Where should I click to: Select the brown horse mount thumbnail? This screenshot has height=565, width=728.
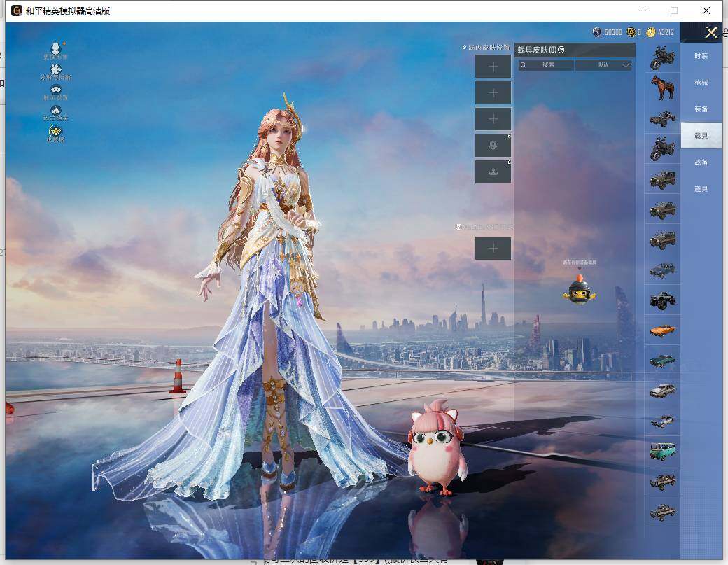pyautogui.click(x=662, y=88)
